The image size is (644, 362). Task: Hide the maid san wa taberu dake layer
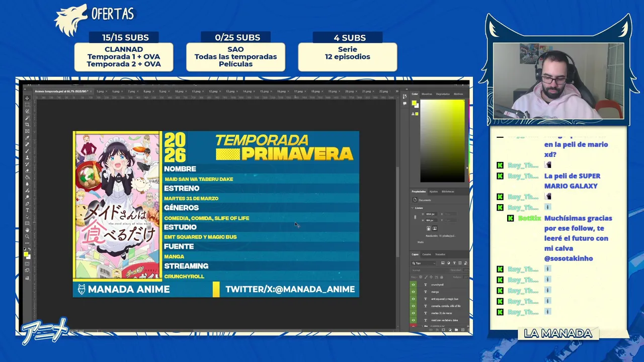click(x=414, y=320)
